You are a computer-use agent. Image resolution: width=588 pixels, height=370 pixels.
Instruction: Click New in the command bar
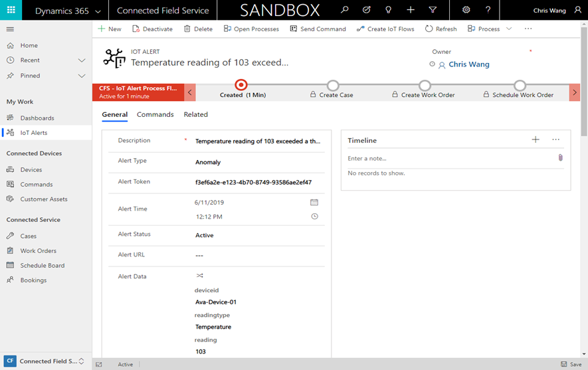point(110,29)
